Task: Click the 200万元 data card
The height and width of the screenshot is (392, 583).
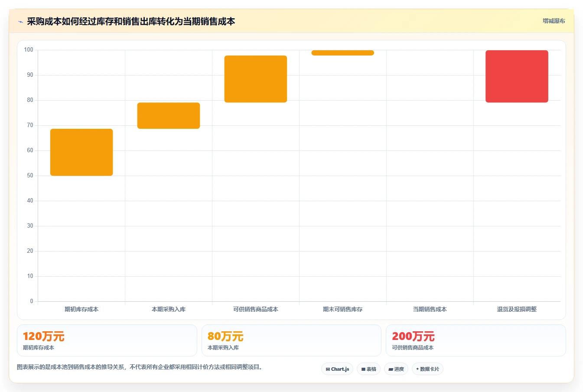Action: (476, 340)
